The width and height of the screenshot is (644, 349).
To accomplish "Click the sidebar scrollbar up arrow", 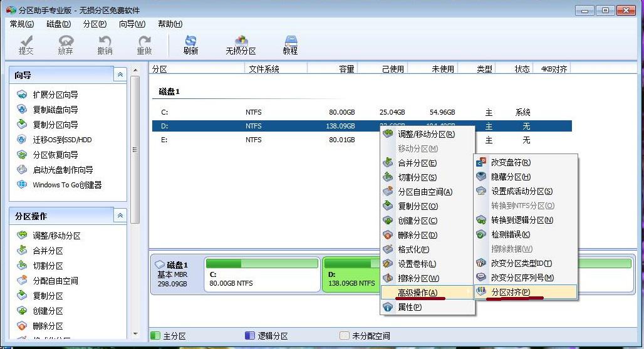I will (135, 70).
